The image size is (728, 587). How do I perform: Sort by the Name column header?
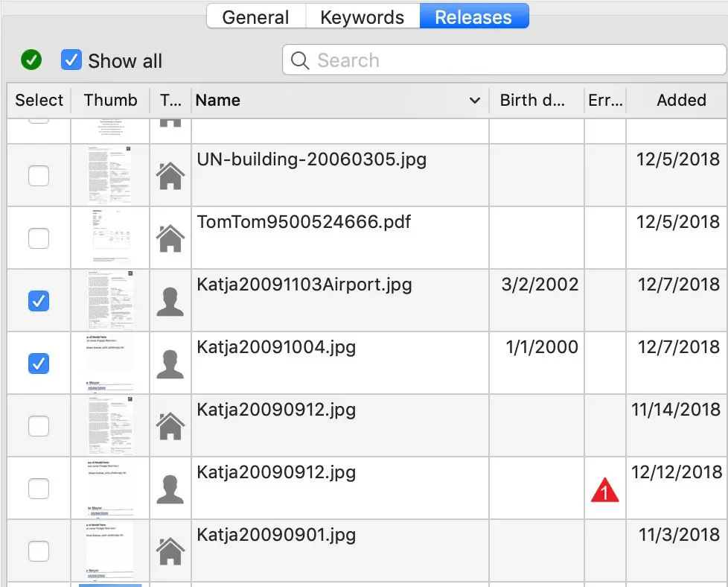pos(340,100)
